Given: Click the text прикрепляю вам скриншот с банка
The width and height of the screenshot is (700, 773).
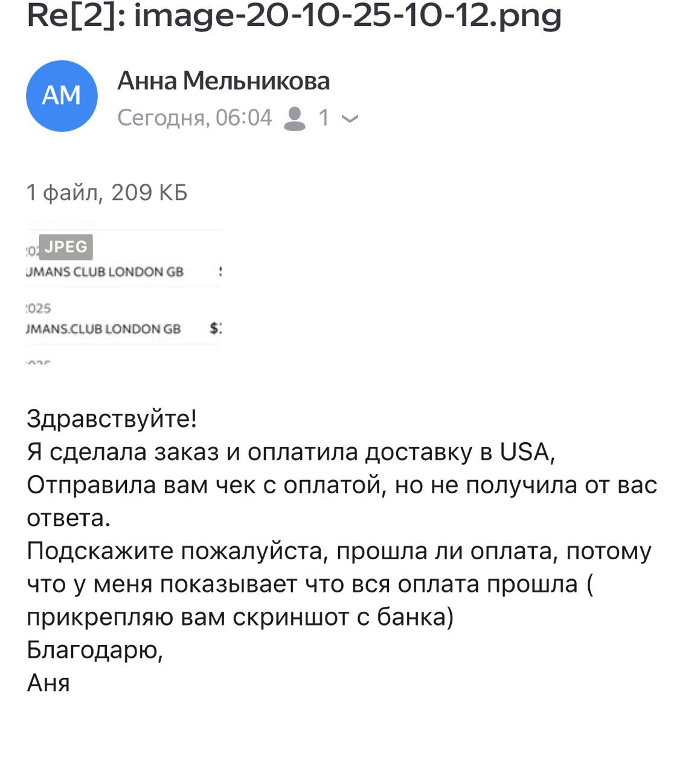Looking at the screenshot, I should (239, 617).
